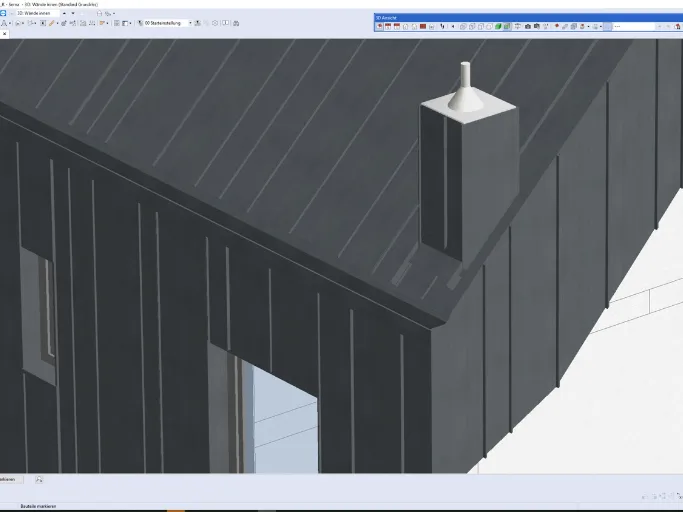This screenshot has width=683, height=512.
Task: Click the binoculars search icon
Action: (x=236, y=23)
